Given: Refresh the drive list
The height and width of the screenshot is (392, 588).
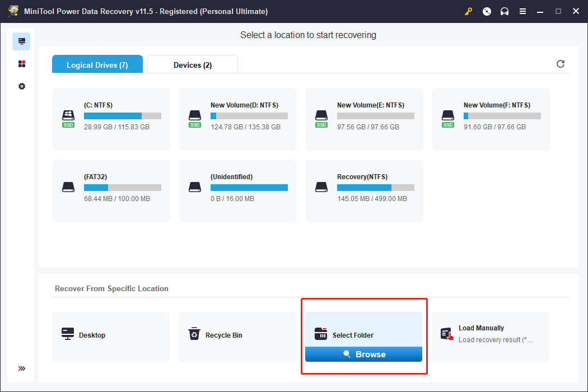Looking at the screenshot, I should tap(561, 64).
